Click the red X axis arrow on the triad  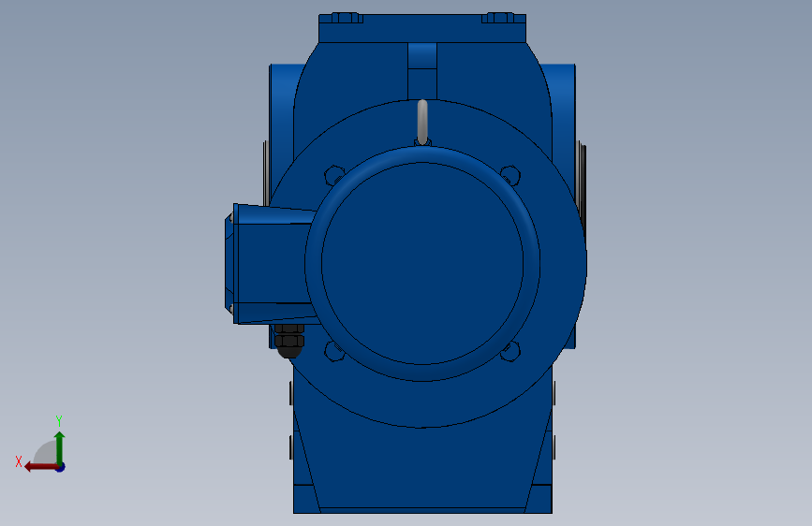(41, 467)
